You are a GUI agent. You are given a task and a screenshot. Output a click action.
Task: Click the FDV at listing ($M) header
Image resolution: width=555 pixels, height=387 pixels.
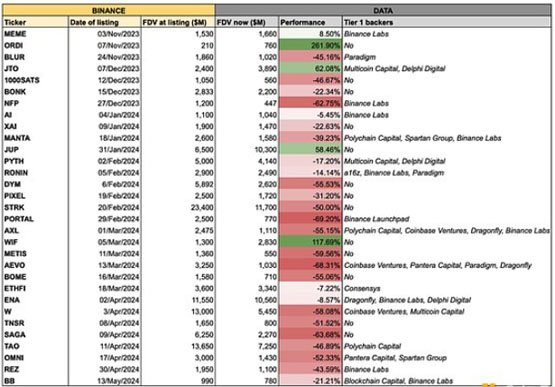click(x=178, y=22)
